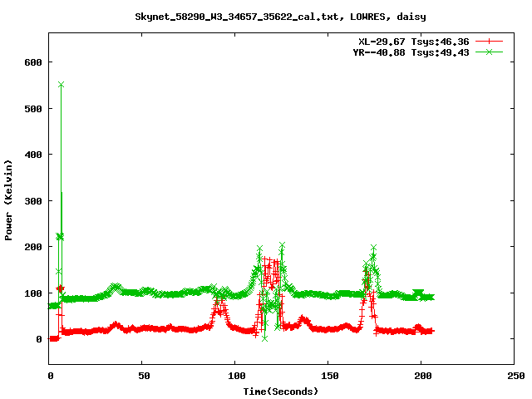
Task: Select the YR--40.88 Tsys:49.43 legend label
Action: [411, 52]
